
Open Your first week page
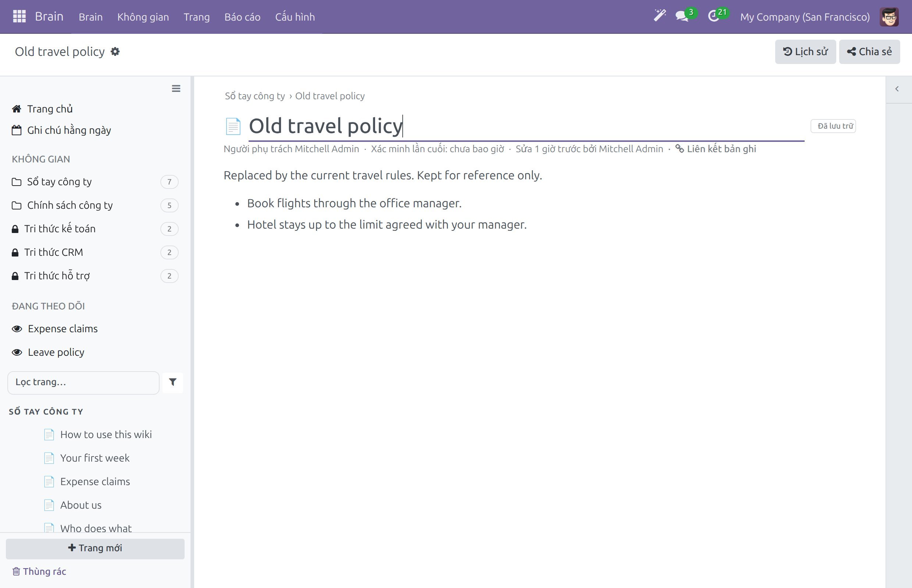(95, 458)
